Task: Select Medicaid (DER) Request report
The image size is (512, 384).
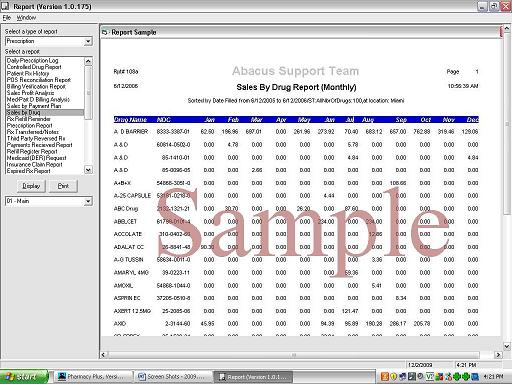Action: 37,158
